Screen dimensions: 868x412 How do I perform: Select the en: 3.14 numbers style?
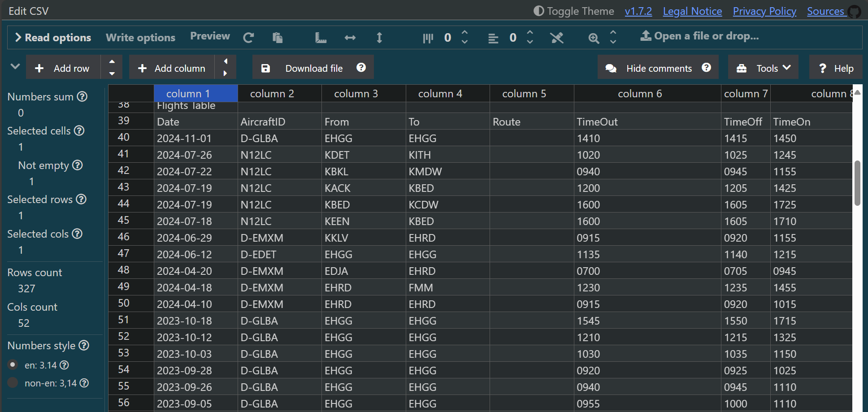pos(13,364)
